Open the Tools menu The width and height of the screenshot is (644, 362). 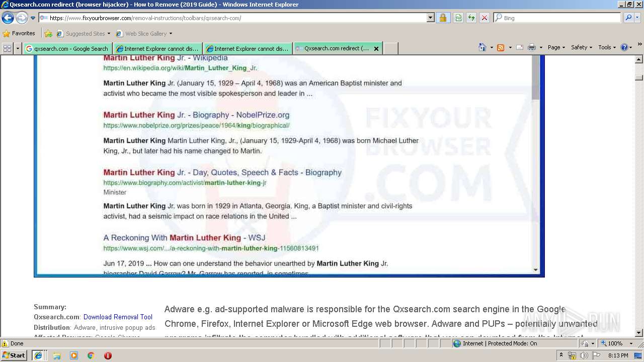point(607,47)
